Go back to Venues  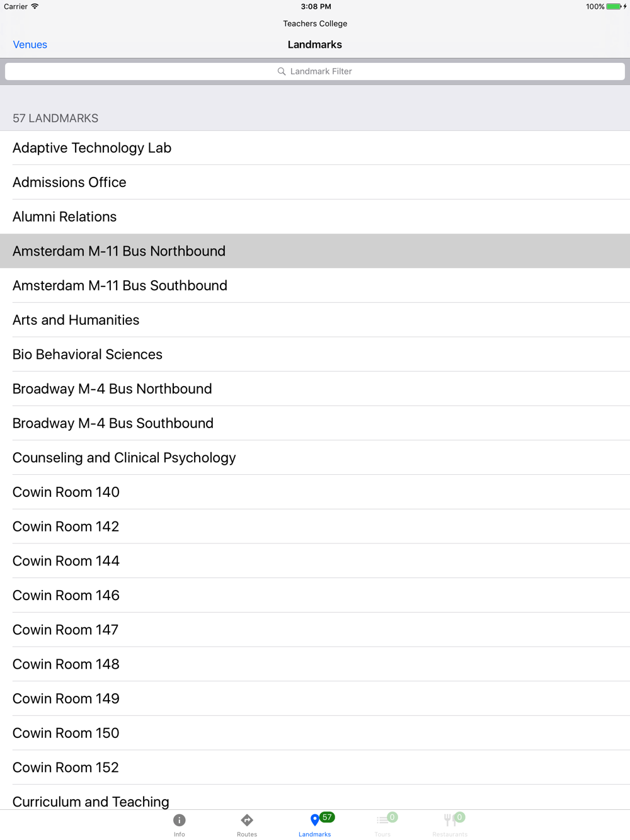point(30,45)
